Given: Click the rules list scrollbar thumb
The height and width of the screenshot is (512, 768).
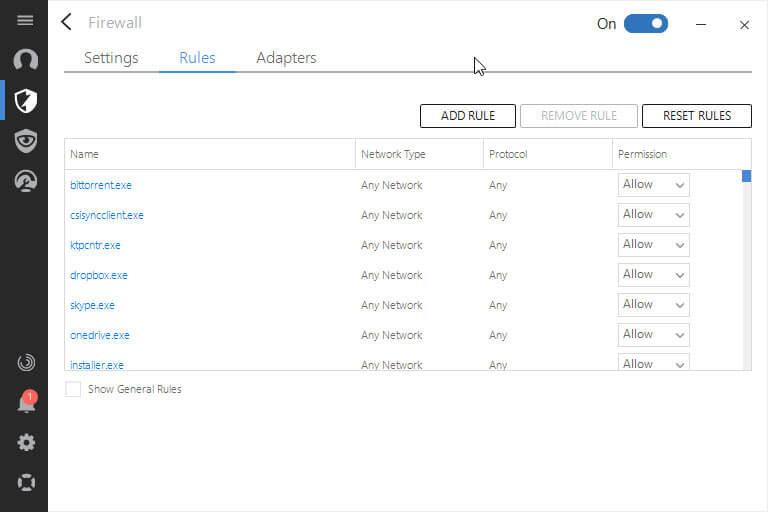Looking at the screenshot, I should coord(746,176).
